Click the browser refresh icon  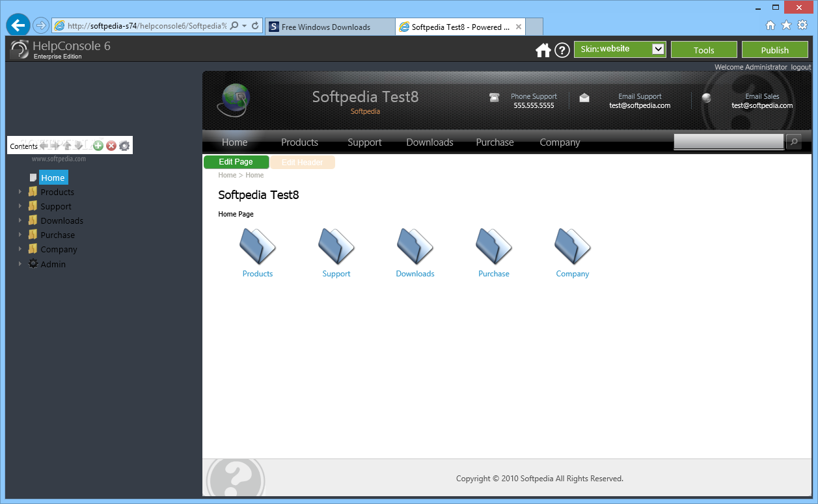(x=255, y=26)
